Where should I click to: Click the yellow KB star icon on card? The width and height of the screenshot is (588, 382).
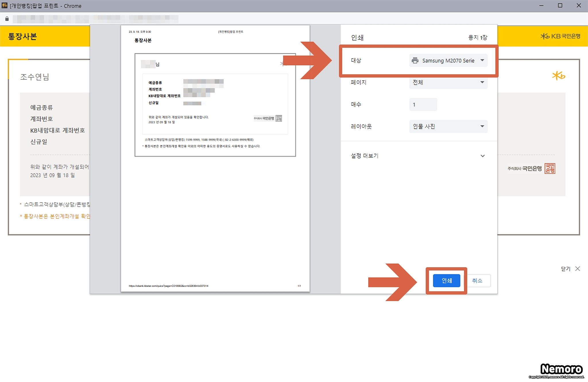pos(558,76)
